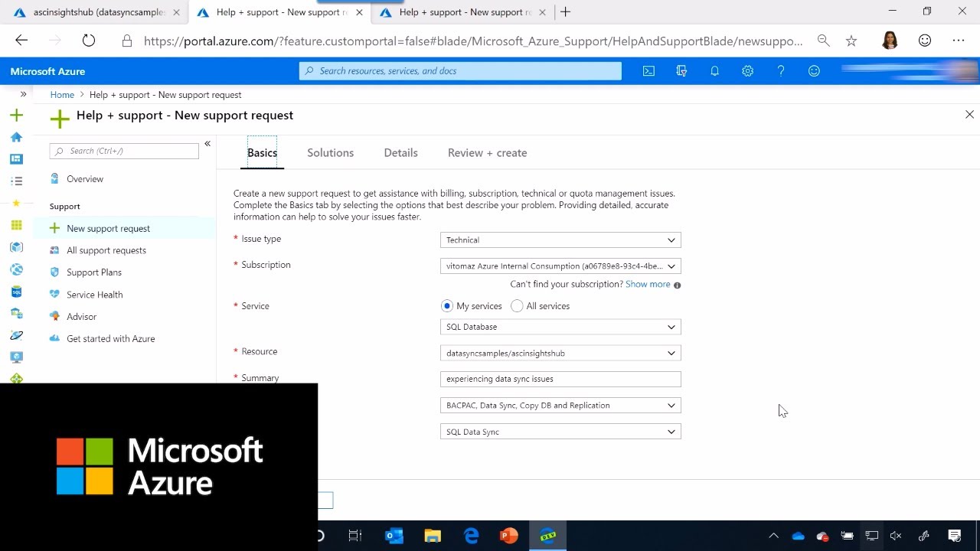Open the Feedback smiley in Azure header
This screenshot has width=980, height=551.
pyautogui.click(x=814, y=71)
